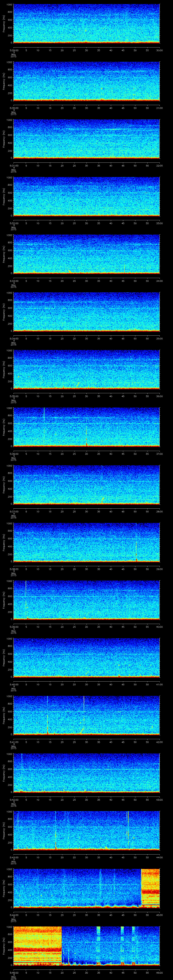
Task: Open the spectrogram panel starting at 5:37:00
Action: [x=86, y=485]
